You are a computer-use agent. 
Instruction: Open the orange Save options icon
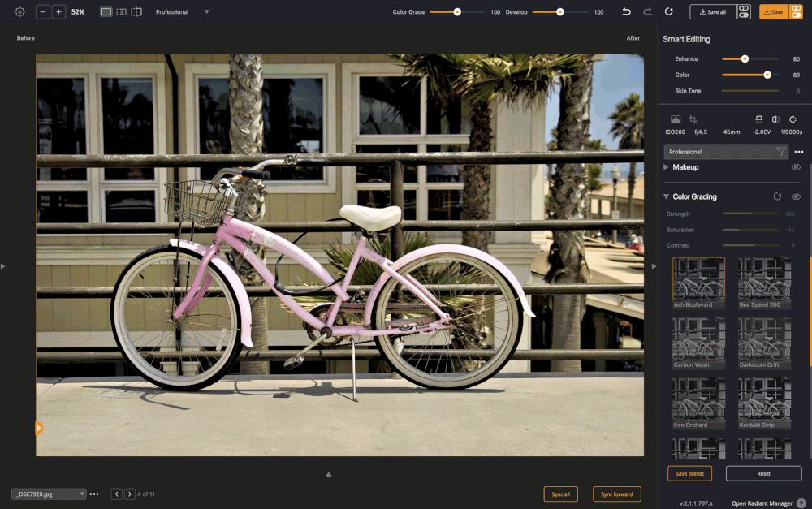click(x=796, y=12)
